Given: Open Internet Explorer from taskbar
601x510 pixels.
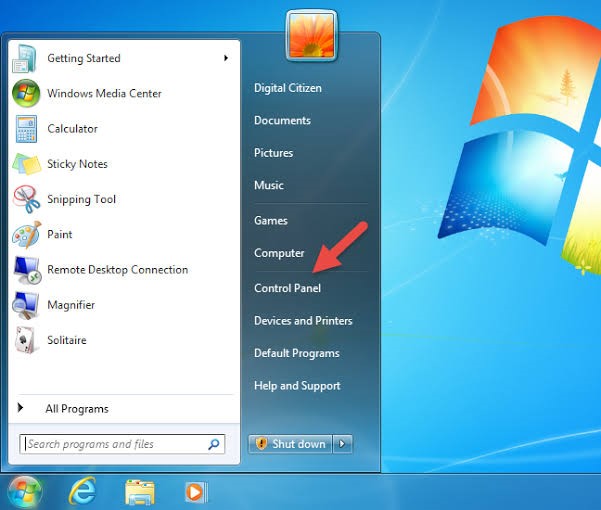Looking at the screenshot, I should (x=82, y=491).
